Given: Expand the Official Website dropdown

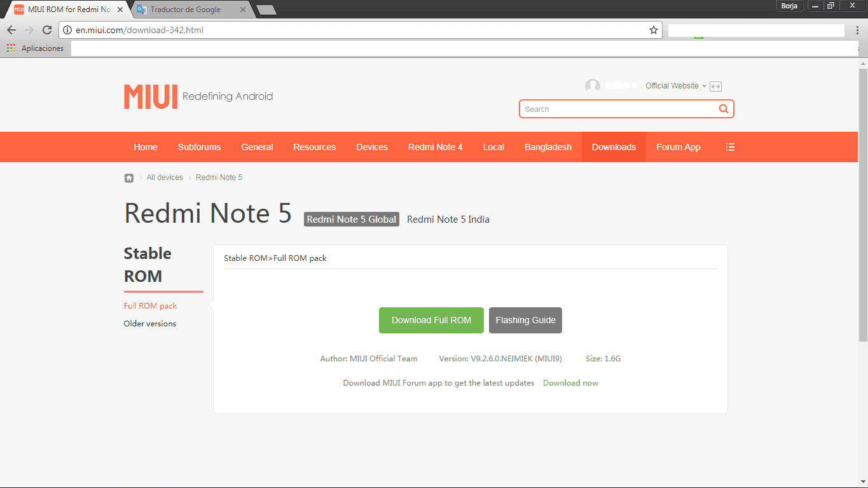Looking at the screenshot, I should pos(676,86).
